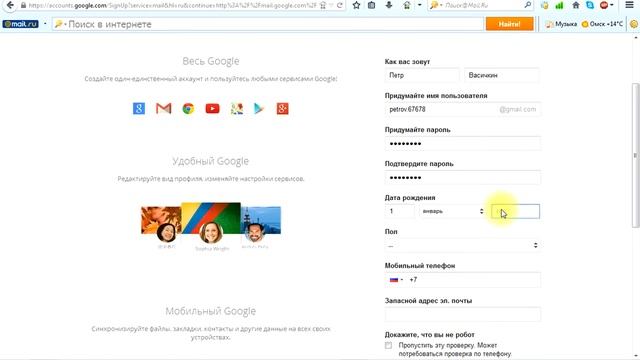Click the Google Maps service icon

[237, 109]
